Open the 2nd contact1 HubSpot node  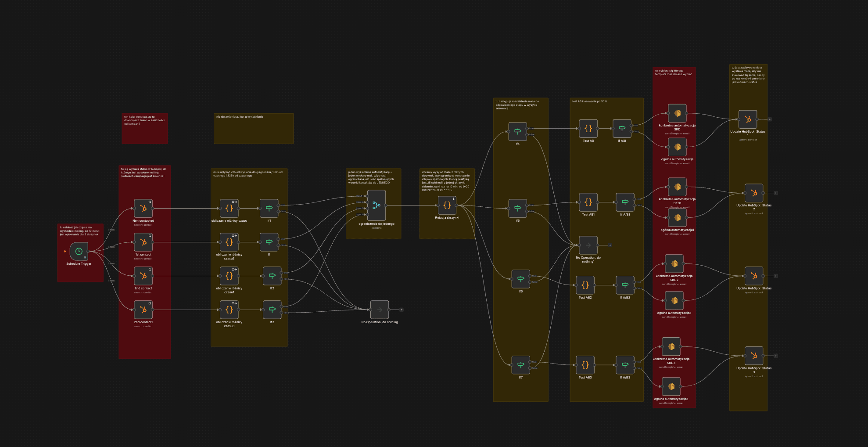(143, 310)
